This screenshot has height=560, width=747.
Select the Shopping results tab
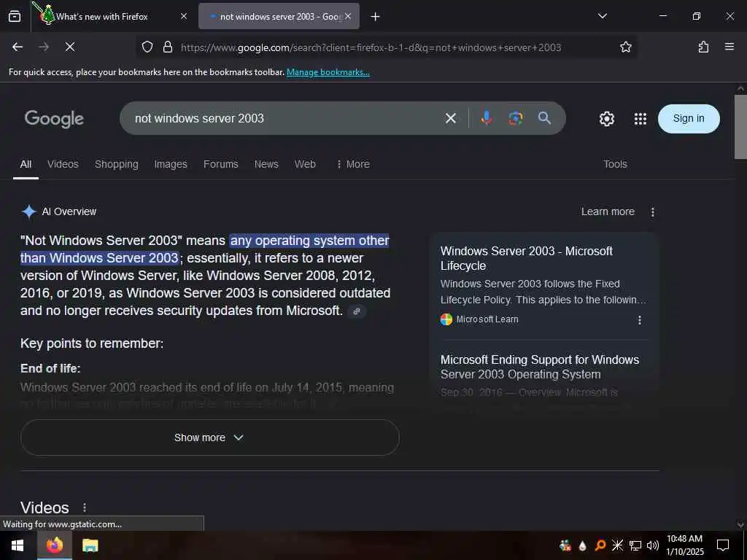(x=116, y=164)
